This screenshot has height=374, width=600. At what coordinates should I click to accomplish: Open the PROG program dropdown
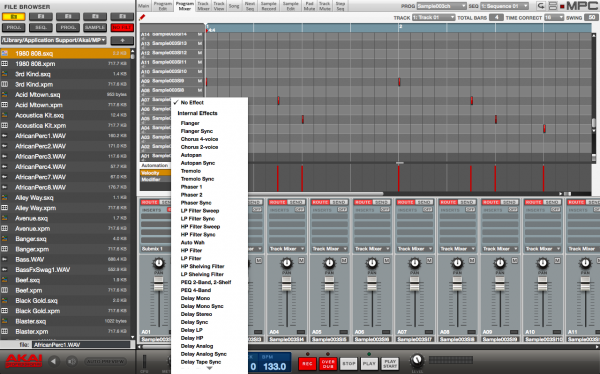point(442,6)
